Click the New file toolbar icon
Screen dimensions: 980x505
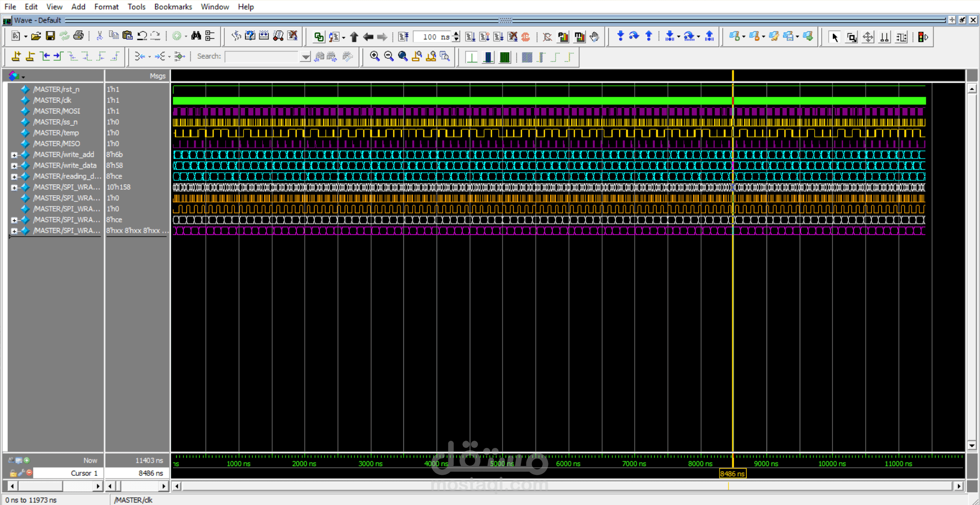15,36
